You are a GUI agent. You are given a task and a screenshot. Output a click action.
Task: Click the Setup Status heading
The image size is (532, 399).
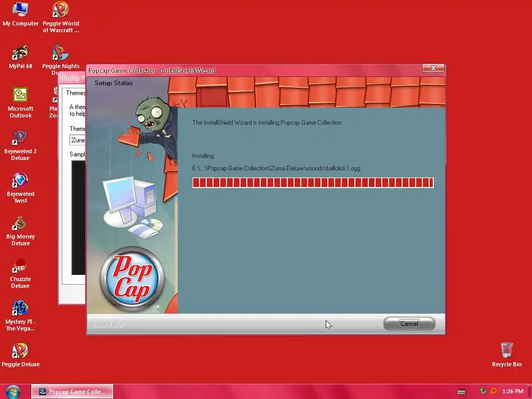[113, 83]
